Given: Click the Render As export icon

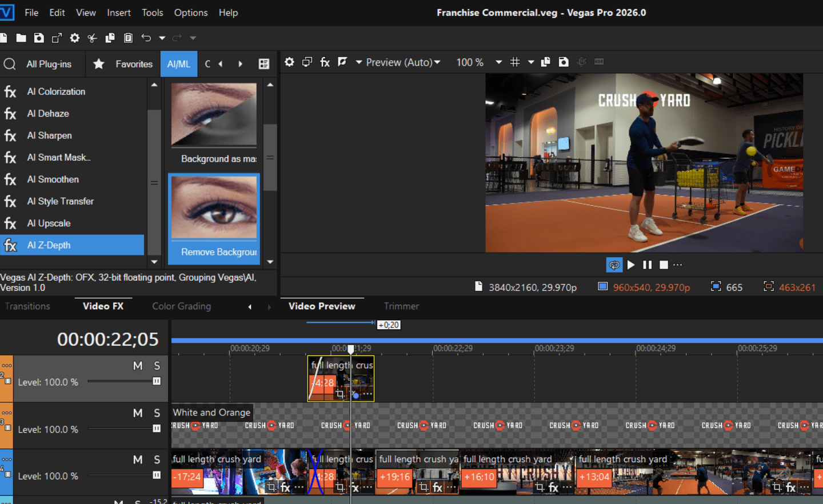Looking at the screenshot, I should [57, 38].
